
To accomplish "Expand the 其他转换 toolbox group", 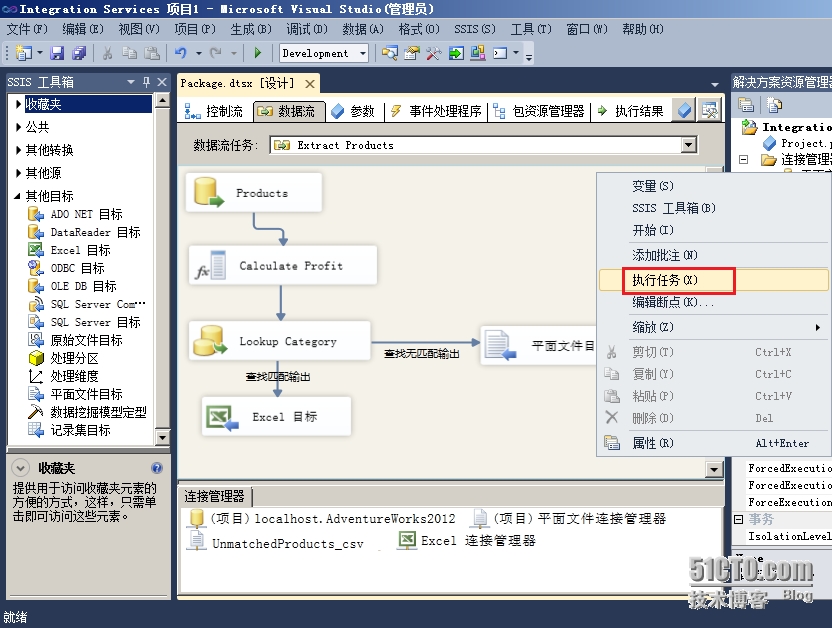I will (x=19, y=150).
